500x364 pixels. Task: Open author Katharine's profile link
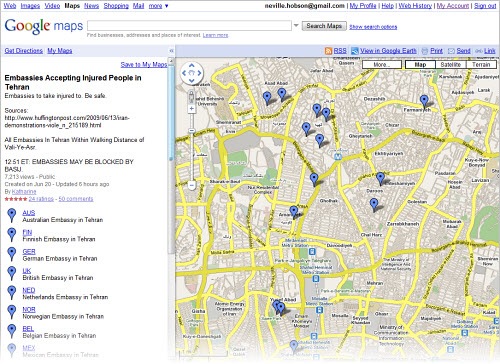(24, 191)
